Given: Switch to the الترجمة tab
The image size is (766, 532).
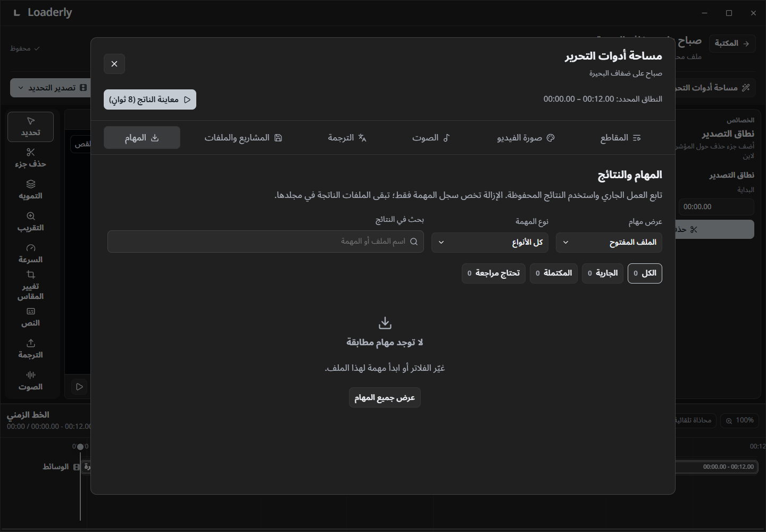Looking at the screenshot, I should pyautogui.click(x=347, y=138).
